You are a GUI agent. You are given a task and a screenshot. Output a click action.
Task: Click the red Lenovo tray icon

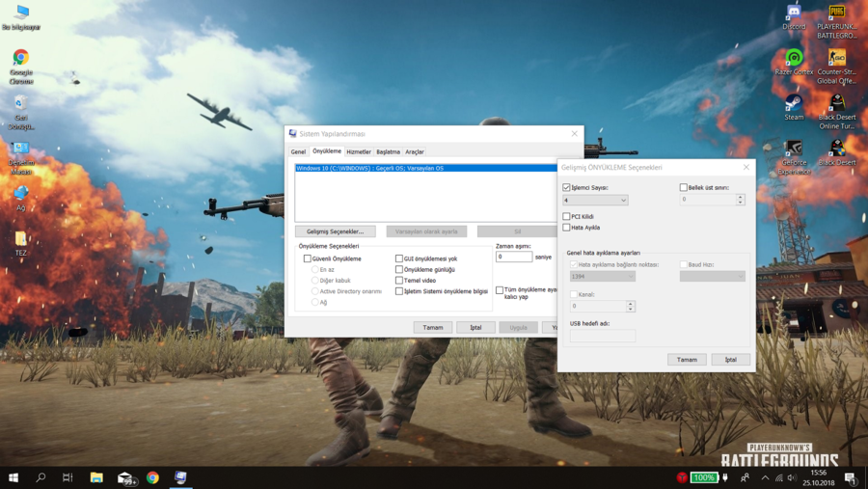coord(682,477)
